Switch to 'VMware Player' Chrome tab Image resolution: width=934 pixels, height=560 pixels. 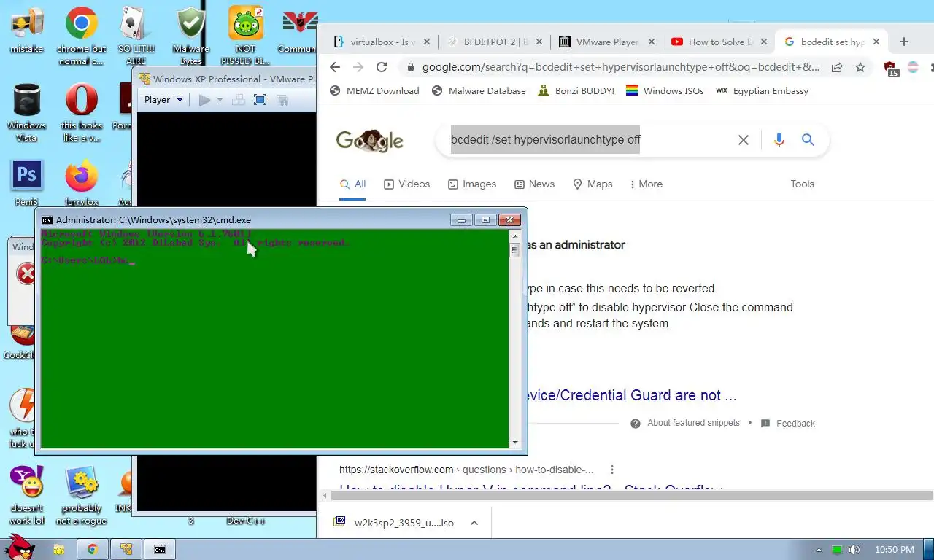[x=606, y=42]
